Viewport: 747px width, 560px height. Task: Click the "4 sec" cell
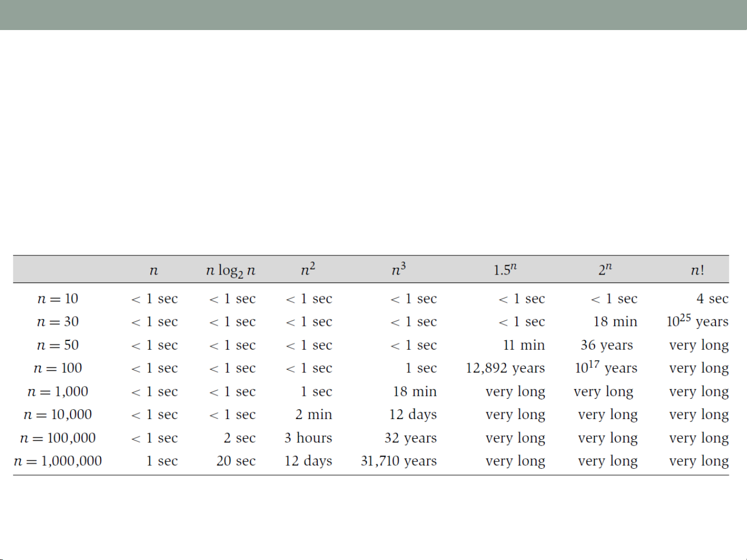click(x=712, y=299)
